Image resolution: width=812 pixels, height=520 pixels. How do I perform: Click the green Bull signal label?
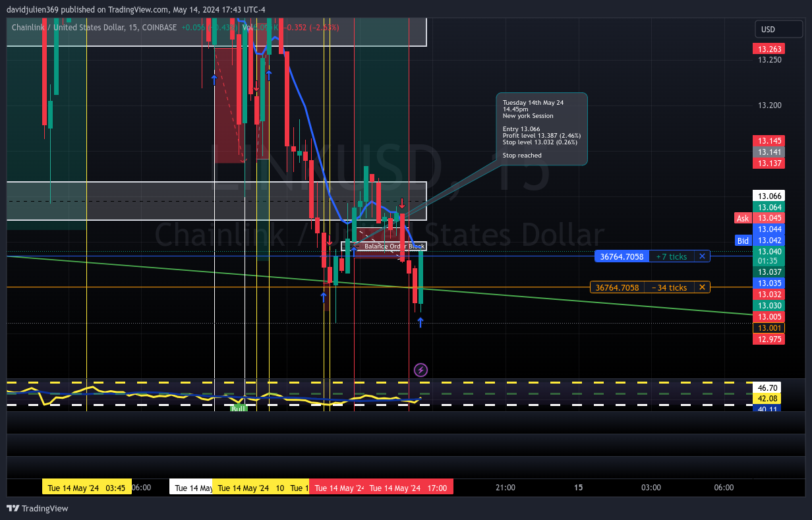click(238, 409)
